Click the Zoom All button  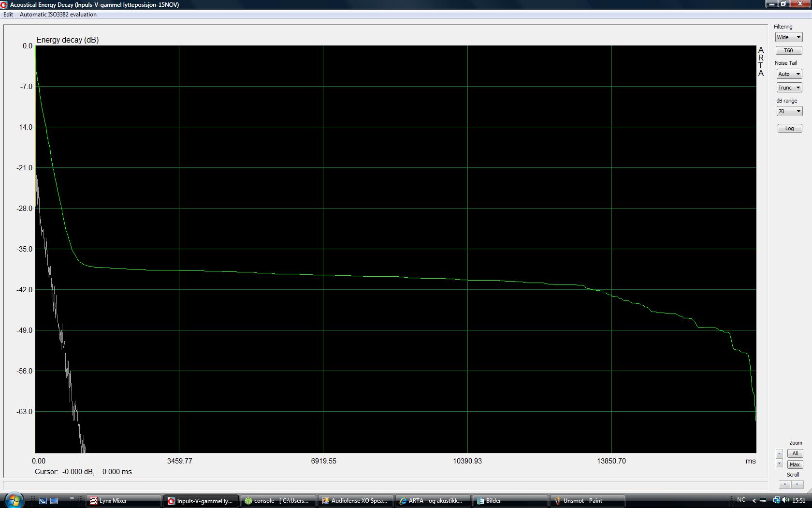(x=795, y=453)
